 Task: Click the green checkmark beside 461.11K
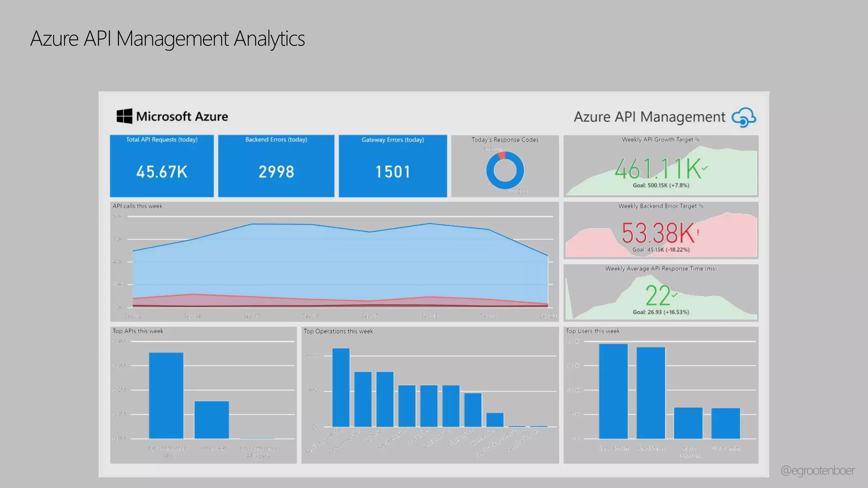pos(704,168)
